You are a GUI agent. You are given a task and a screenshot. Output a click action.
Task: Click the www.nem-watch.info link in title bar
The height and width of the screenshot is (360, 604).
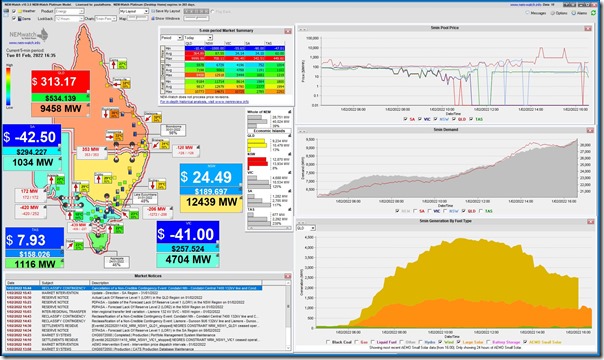(525, 5)
